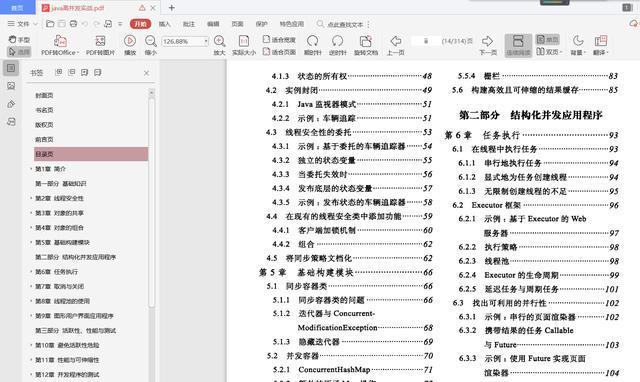Click the cloud sync icon at top right

[x=633, y=24]
